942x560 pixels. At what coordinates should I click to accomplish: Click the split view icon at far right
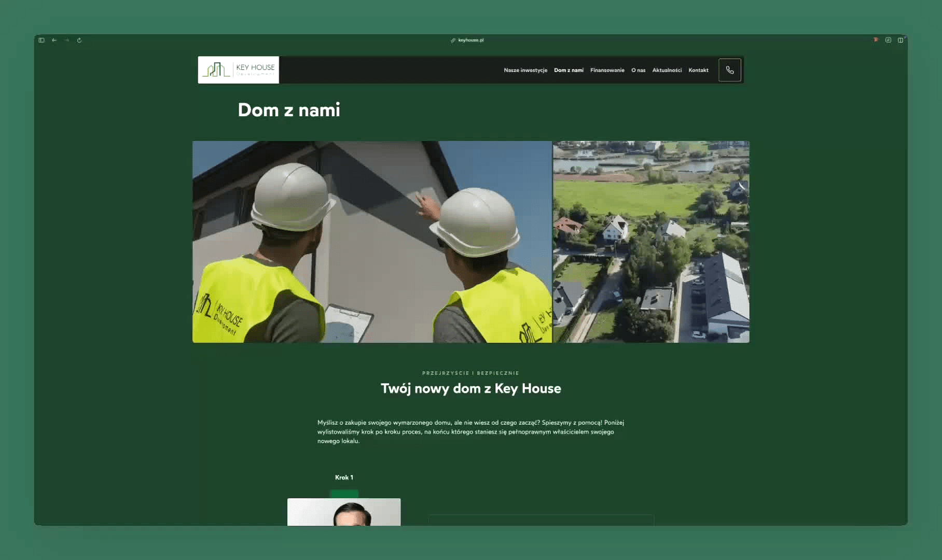click(x=901, y=40)
